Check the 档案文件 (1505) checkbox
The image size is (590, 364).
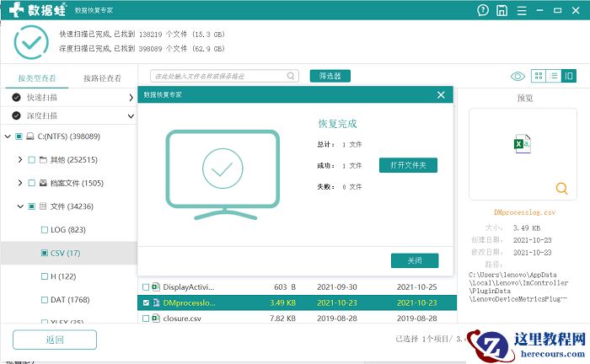[32, 183]
